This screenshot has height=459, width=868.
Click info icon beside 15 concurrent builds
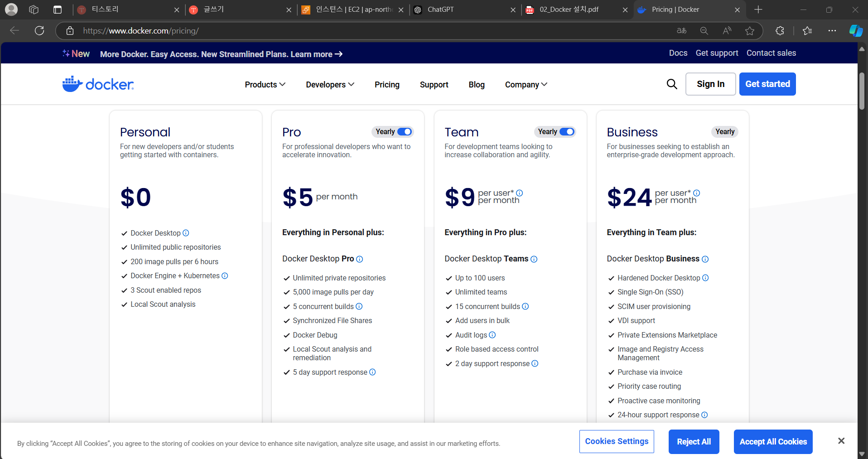(526, 306)
